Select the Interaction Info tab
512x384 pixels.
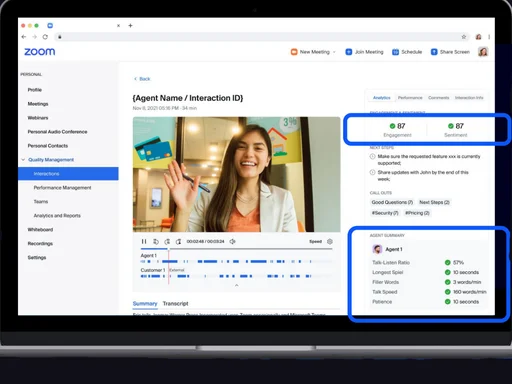coord(469,98)
